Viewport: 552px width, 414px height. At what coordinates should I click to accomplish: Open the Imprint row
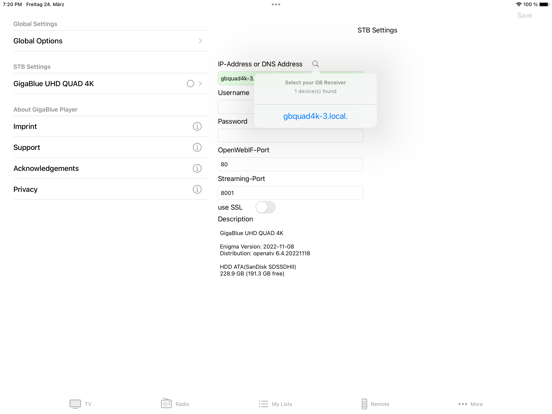[111, 126]
